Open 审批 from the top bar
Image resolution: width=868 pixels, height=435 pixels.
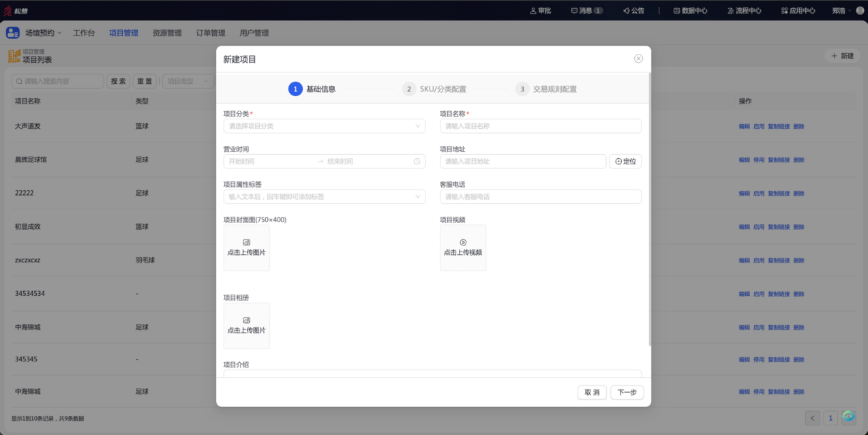[x=540, y=11]
